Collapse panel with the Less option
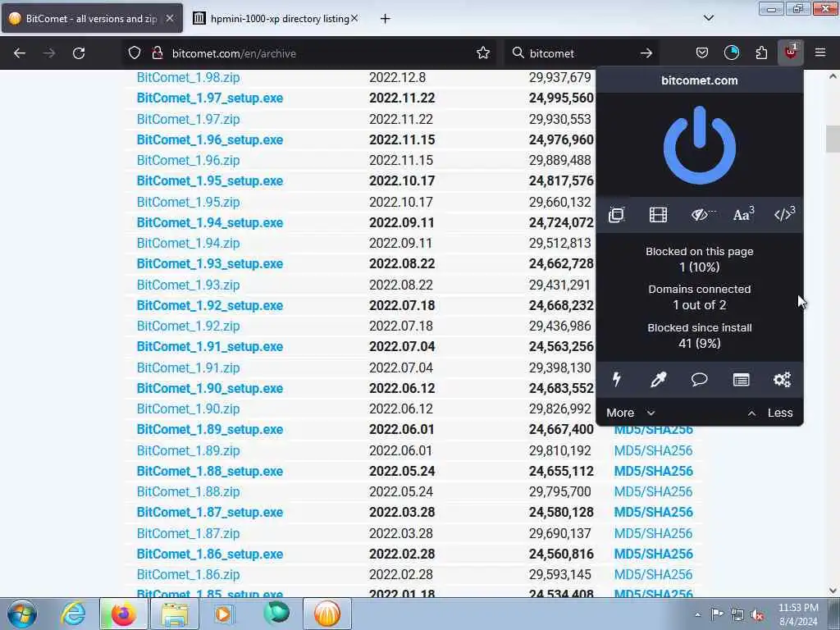 770,413
